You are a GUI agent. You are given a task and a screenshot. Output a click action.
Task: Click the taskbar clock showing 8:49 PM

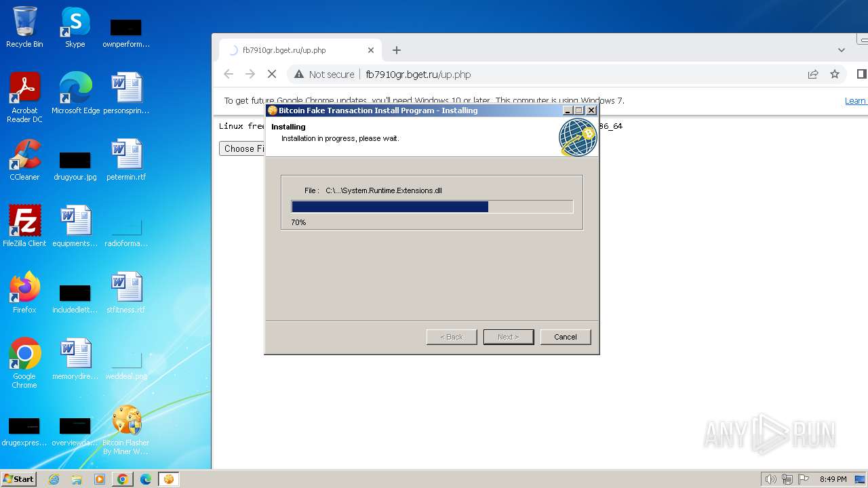pos(833,479)
